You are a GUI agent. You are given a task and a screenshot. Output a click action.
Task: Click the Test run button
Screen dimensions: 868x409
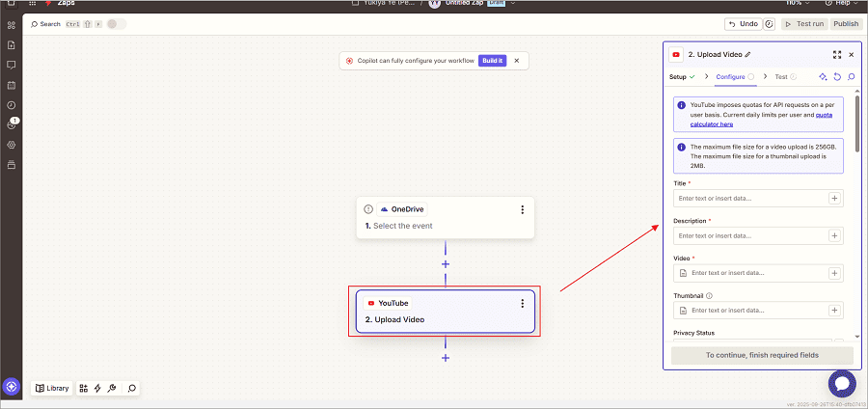(804, 24)
